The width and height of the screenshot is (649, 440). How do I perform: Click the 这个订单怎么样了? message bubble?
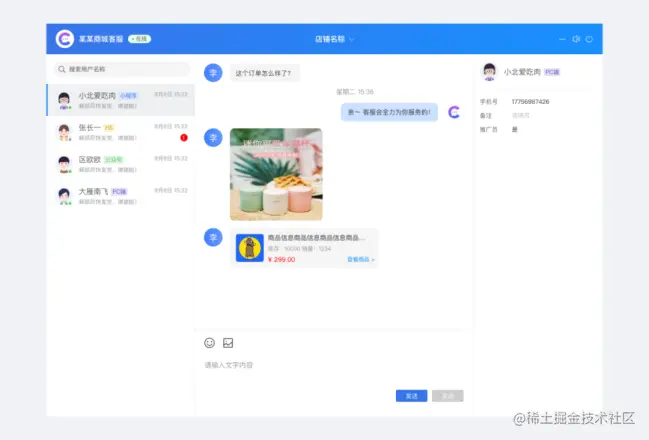264,73
